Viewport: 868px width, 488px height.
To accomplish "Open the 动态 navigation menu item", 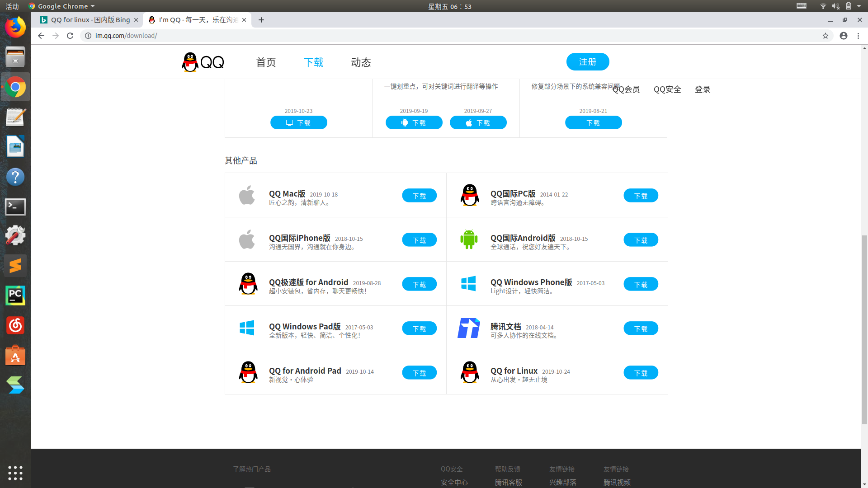I will (x=361, y=62).
